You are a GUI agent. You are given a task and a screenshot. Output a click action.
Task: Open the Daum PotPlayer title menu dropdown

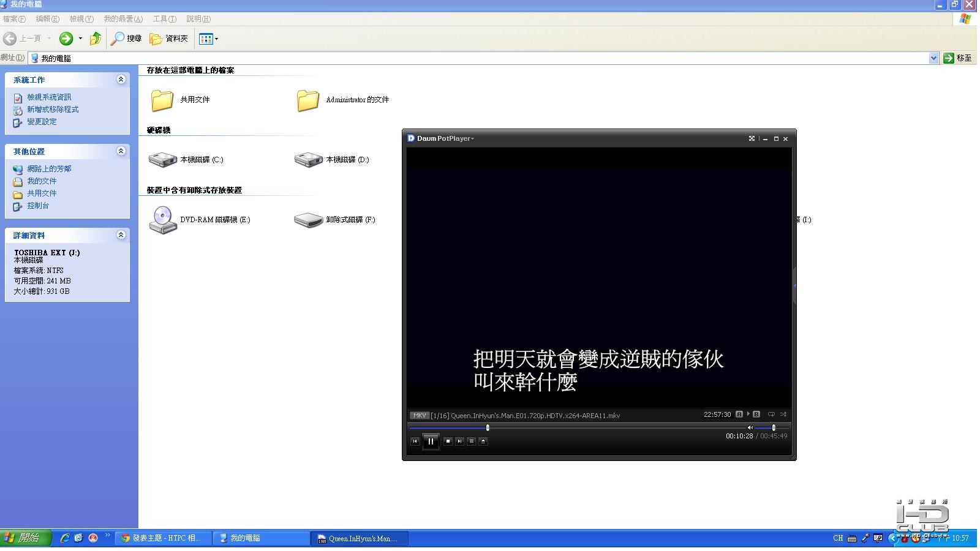pyautogui.click(x=472, y=138)
